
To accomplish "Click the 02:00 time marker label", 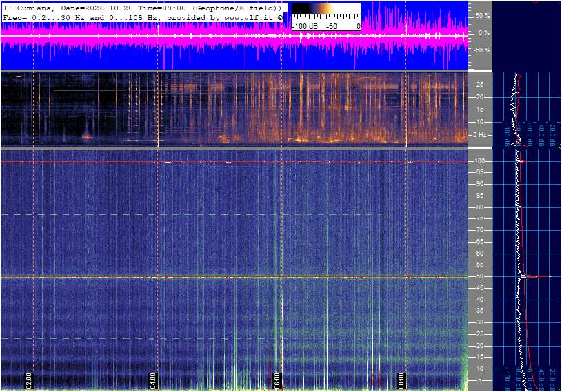I will pyautogui.click(x=29, y=381).
